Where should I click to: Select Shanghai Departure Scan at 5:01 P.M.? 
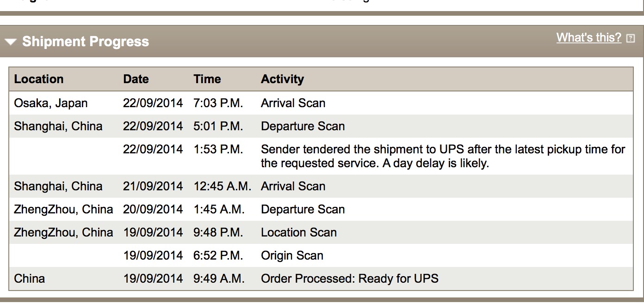[303, 126]
